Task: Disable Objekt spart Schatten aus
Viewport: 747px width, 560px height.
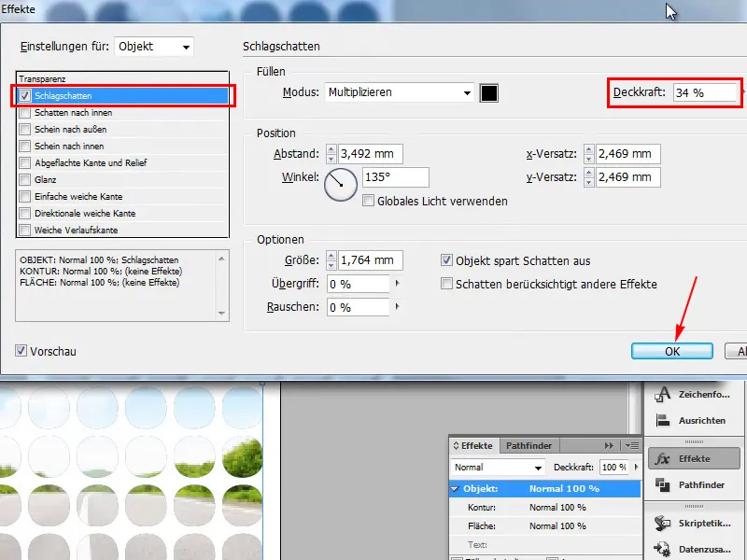Action: [445, 261]
